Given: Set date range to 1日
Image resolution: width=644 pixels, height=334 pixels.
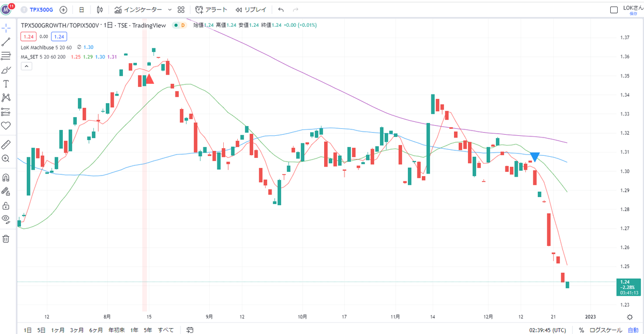Looking at the screenshot, I should [x=27, y=330].
